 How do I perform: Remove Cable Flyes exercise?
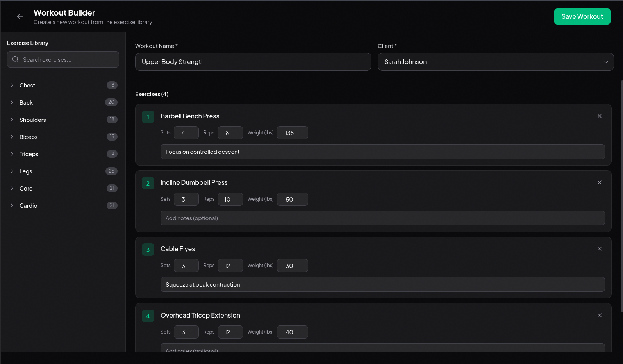[x=600, y=249]
